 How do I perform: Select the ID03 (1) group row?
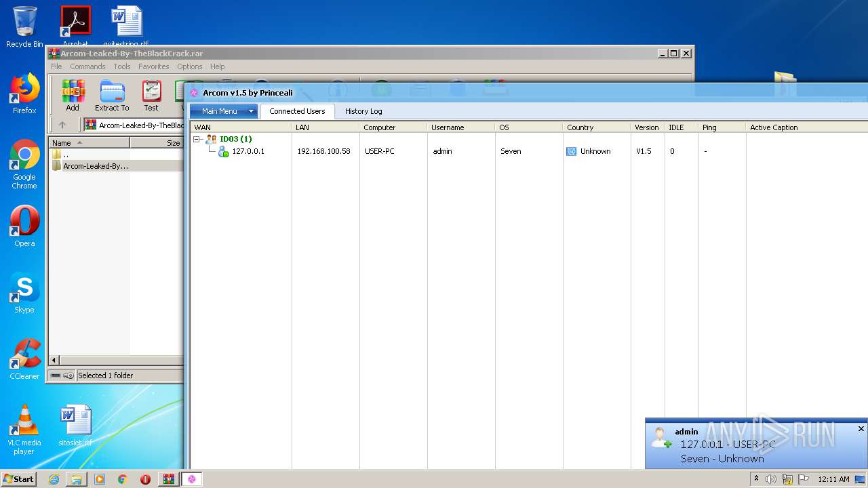point(235,139)
